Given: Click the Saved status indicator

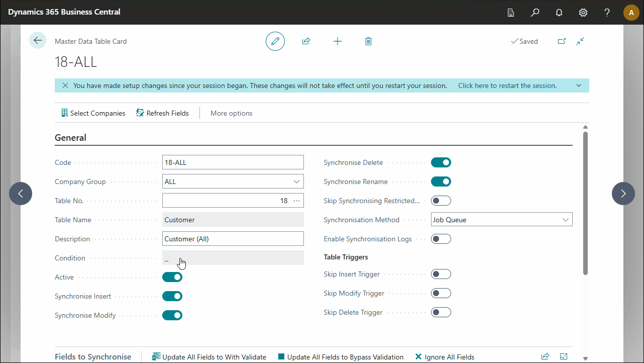Looking at the screenshot, I should [x=524, y=41].
